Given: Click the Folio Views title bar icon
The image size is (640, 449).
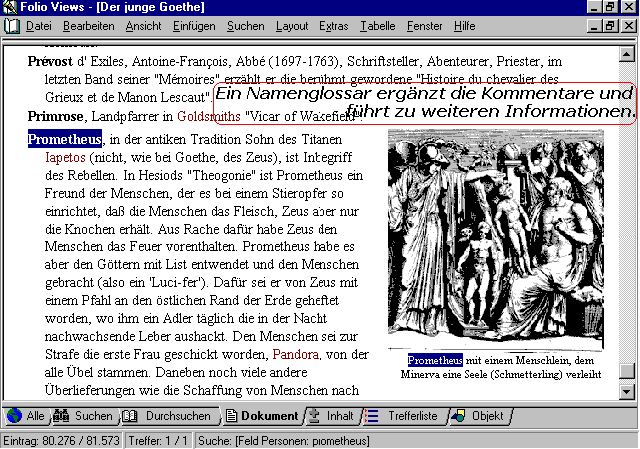Looking at the screenshot, I should [x=9, y=7].
